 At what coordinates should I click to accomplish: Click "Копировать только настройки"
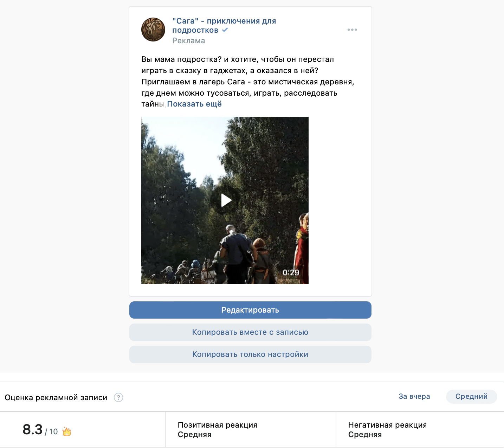tap(250, 354)
